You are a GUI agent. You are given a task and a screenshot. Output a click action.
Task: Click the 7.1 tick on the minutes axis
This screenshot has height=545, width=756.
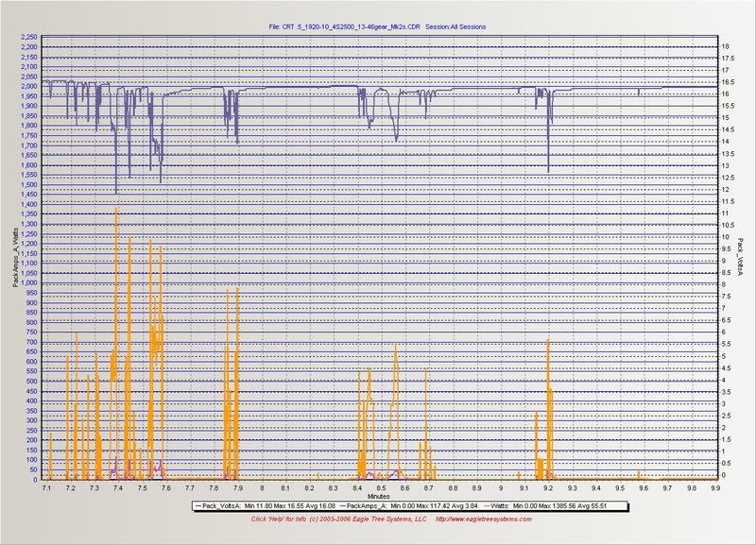pos(46,486)
